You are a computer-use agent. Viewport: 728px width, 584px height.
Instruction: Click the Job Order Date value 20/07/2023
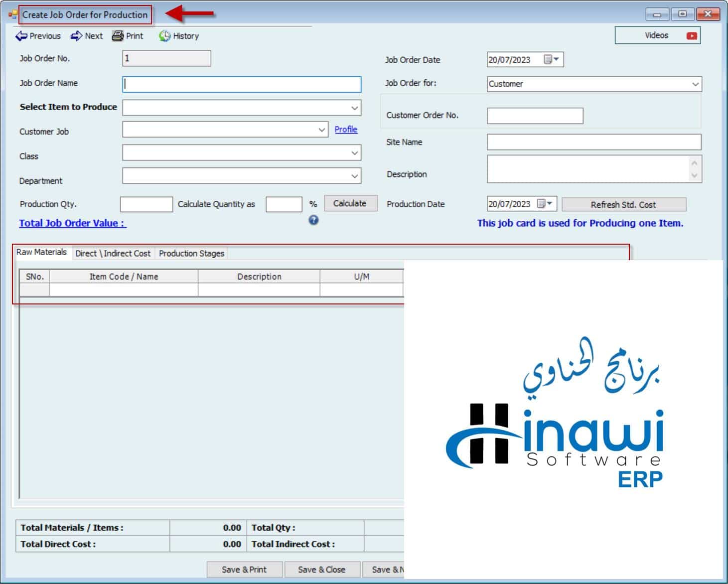(509, 60)
